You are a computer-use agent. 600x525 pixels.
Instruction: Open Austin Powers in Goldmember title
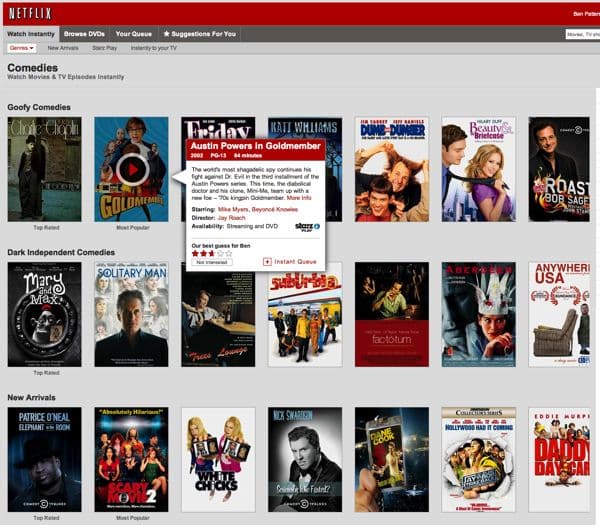coord(256,146)
